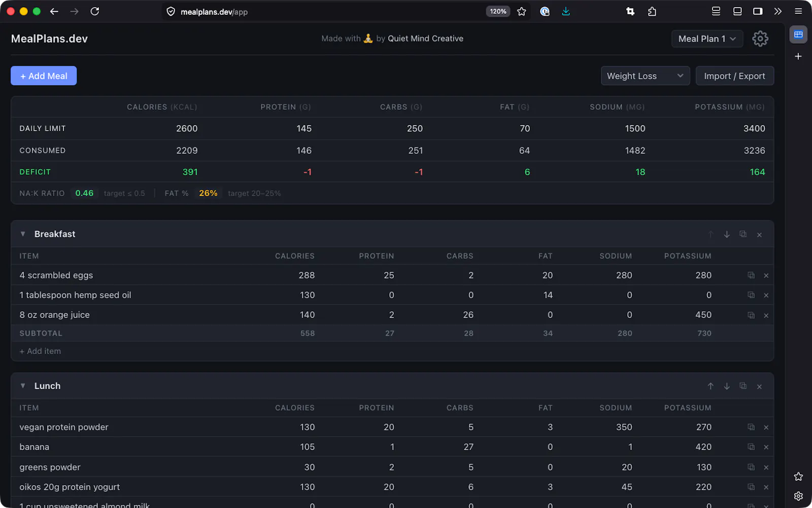This screenshot has height=508, width=812.
Task: Click the 8 oz orange juice calories 140
Action: pyautogui.click(x=307, y=315)
